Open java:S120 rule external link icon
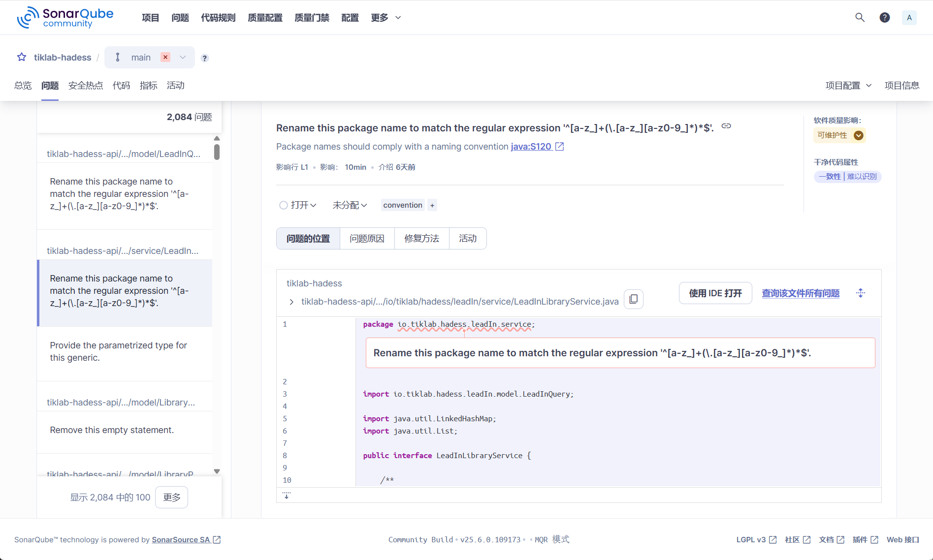The width and height of the screenshot is (933, 560). (560, 147)
